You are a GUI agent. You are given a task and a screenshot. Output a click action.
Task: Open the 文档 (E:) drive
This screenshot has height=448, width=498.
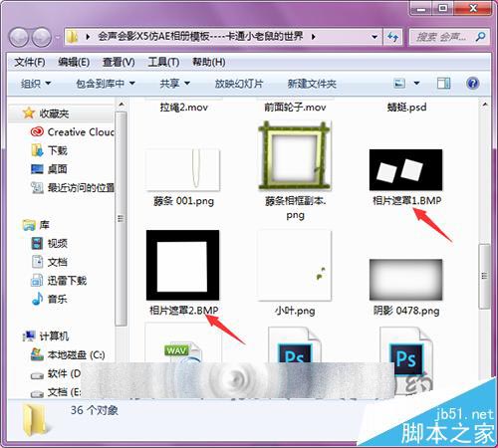[x=56, y=392]
